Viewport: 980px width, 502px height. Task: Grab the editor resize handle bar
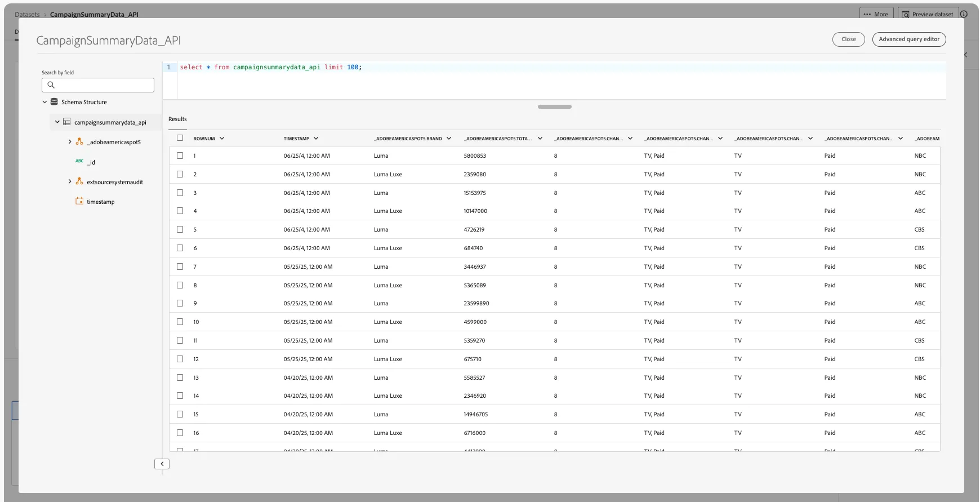click(x=555, y=106)
